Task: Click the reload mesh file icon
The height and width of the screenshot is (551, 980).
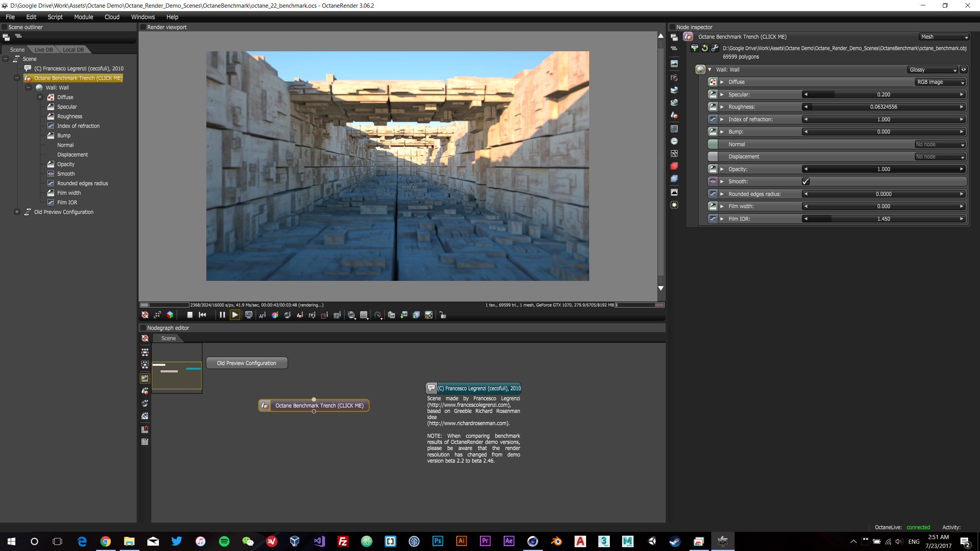Action: pyautogui.click(x=704, y=48)
